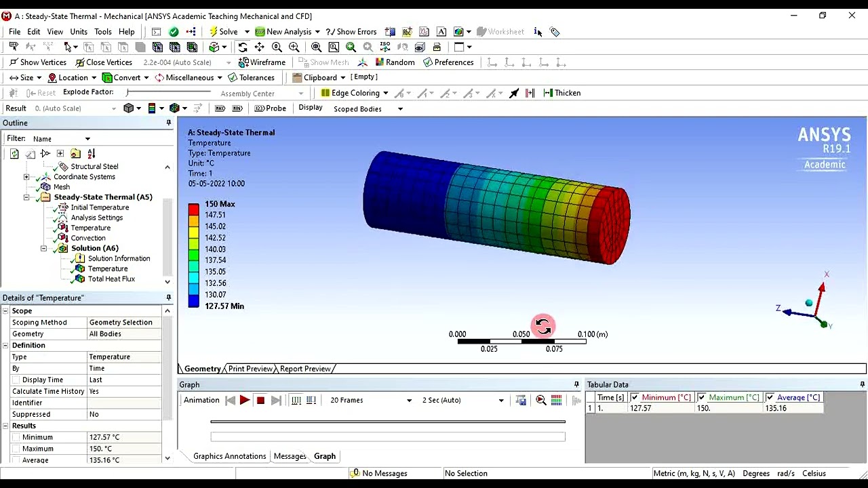Click the Show Errors button
This screenshot has width=868, height=488.
351,31
